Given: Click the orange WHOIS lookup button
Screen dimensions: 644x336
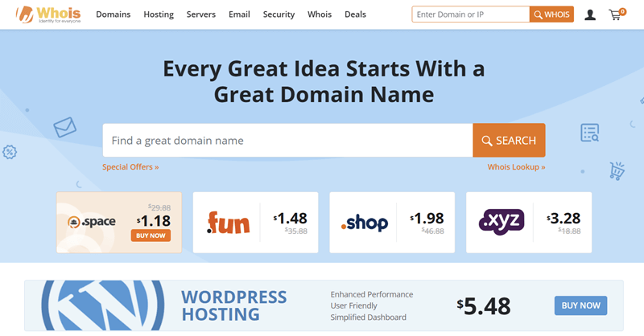Looking at the screenshot, I should pyautogui.click(x=551, y=14).
